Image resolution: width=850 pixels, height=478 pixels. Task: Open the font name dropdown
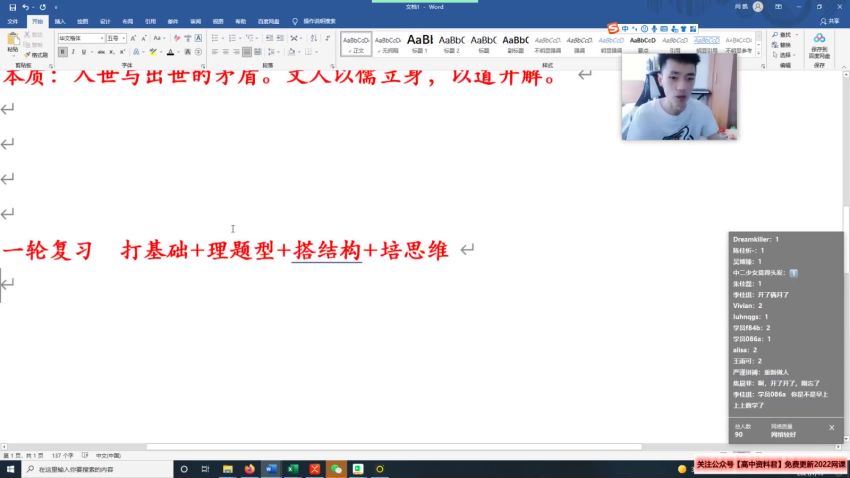tap(101, 38)
